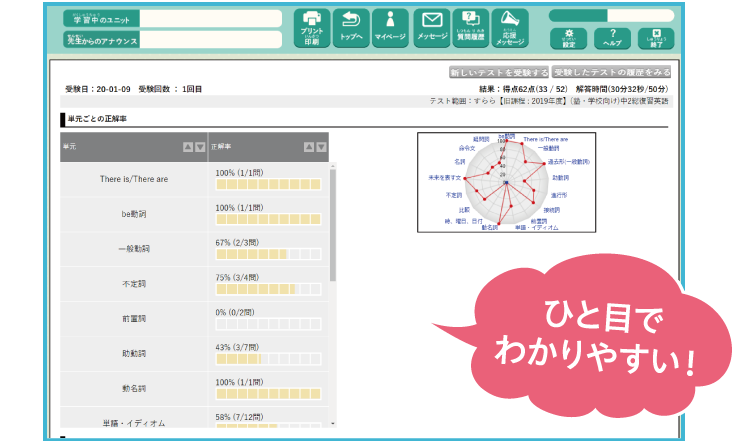Click 新しいテストを受験する button

click(498, 73)
